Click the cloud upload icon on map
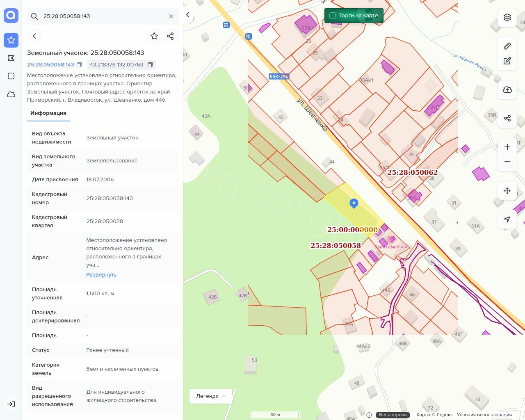Image resolution: width=525 pixels, height=420 pixels. click(507, 90)
